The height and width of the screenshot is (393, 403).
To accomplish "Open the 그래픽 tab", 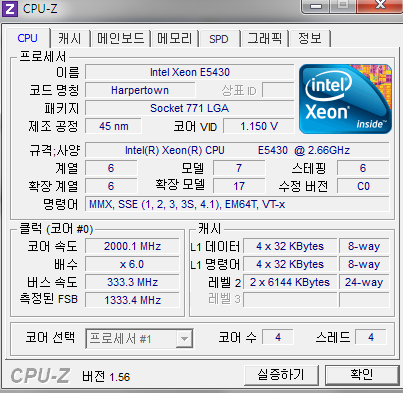I will tap(265, 39).
